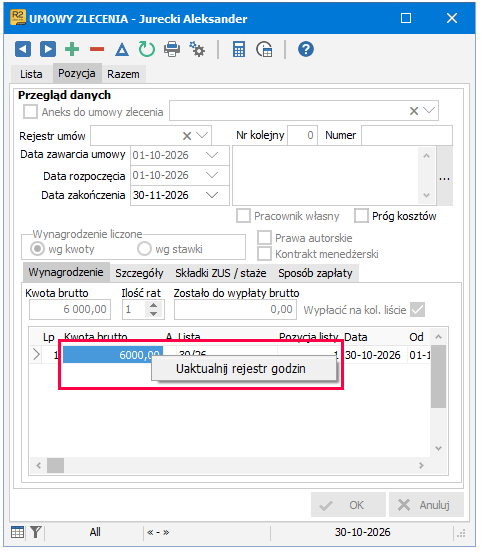The image size is (485, 557).
Task: Click the 30-10-2026 Data cell in grid
Action: [x=373, y=355]
